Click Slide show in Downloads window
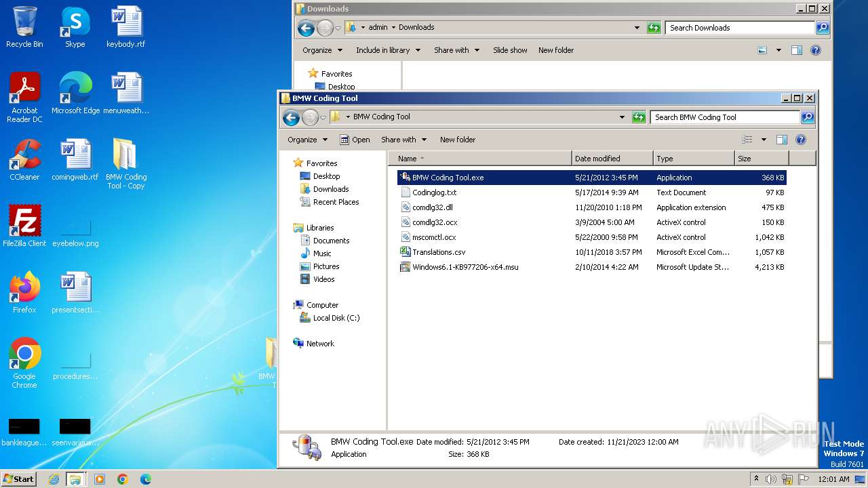868x488 pixels. pyautogui.click(x=510, y=50)
